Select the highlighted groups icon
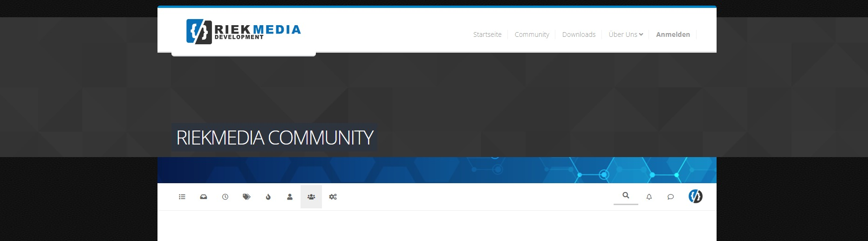 (311, 197)
